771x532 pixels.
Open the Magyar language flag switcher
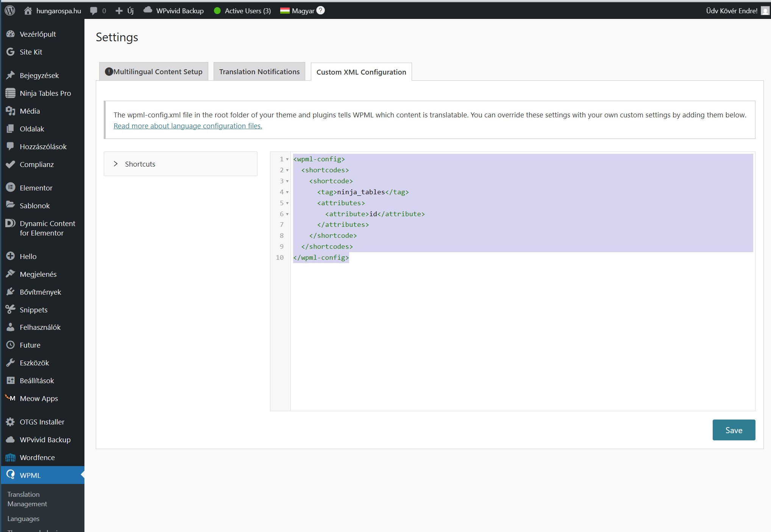click(x=285, y=11)
